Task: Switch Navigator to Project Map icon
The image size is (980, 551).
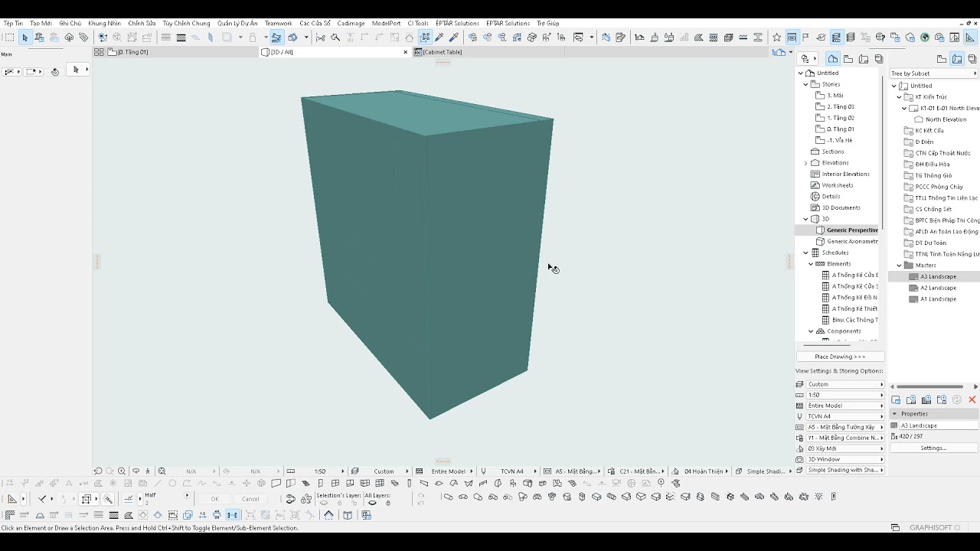Action: point(834,59)
